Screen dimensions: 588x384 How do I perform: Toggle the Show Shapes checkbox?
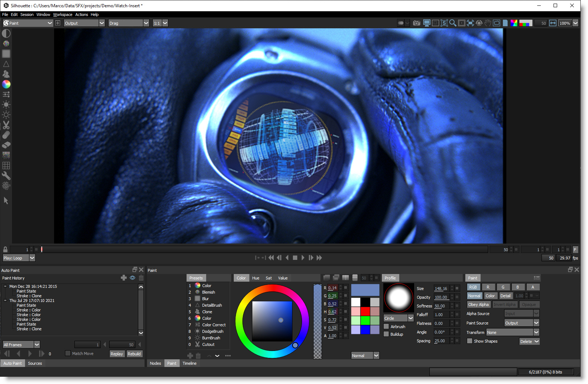[x=470, y=341]
